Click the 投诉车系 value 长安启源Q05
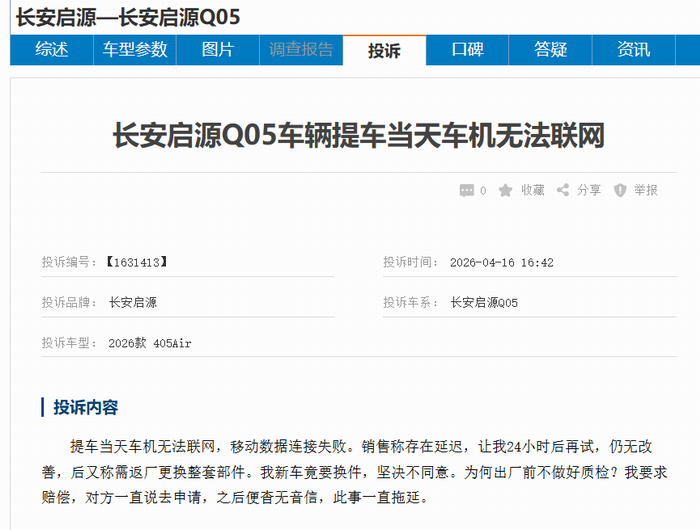 pyautogui.click(x=484, y=302)
